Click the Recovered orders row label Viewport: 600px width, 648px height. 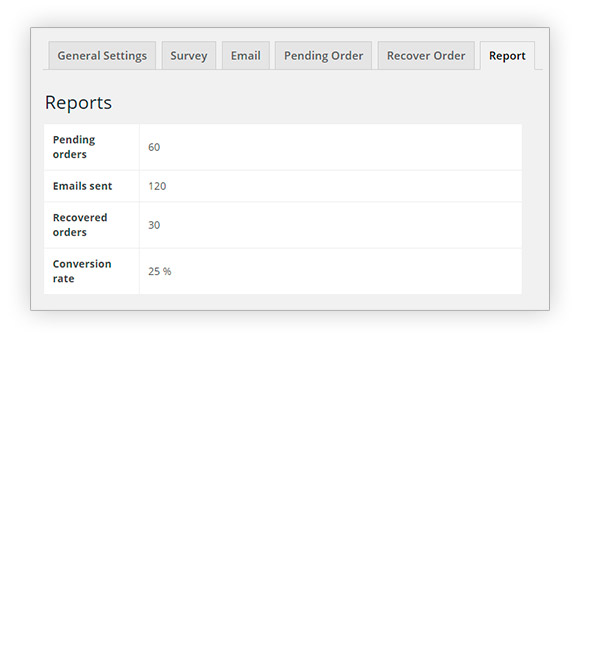(80, 225)
